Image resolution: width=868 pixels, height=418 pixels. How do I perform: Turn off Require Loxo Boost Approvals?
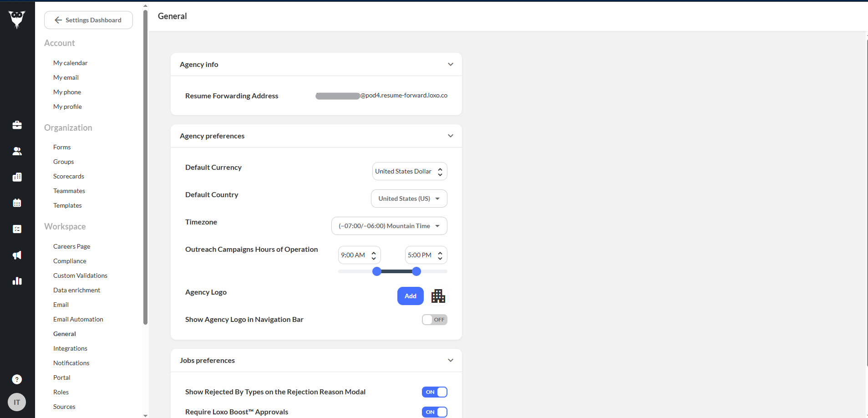coord(435,412)
